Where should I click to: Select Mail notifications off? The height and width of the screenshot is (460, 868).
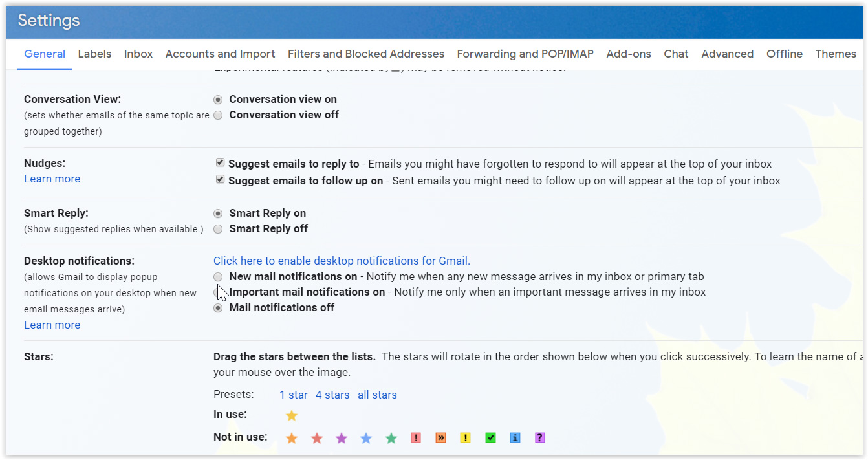[x=218, y=308]
